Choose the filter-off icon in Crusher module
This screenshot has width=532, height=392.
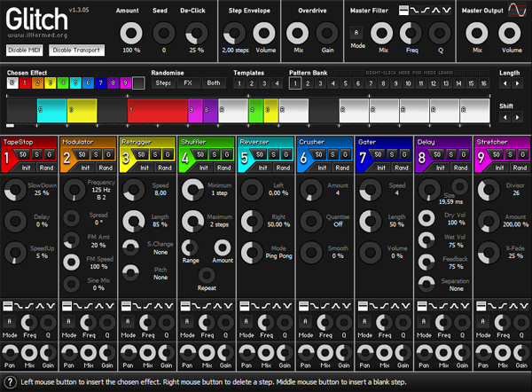[303, 306]
